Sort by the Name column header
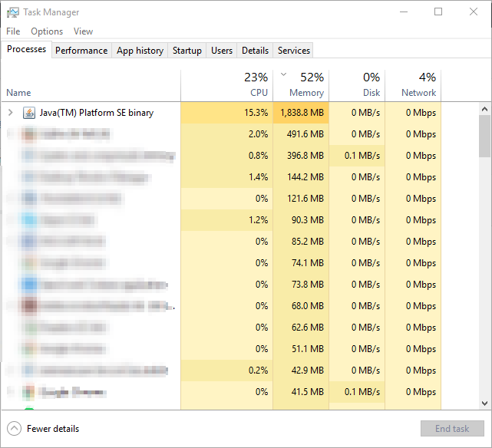This screenshot has width=492, height=448. 91,86
